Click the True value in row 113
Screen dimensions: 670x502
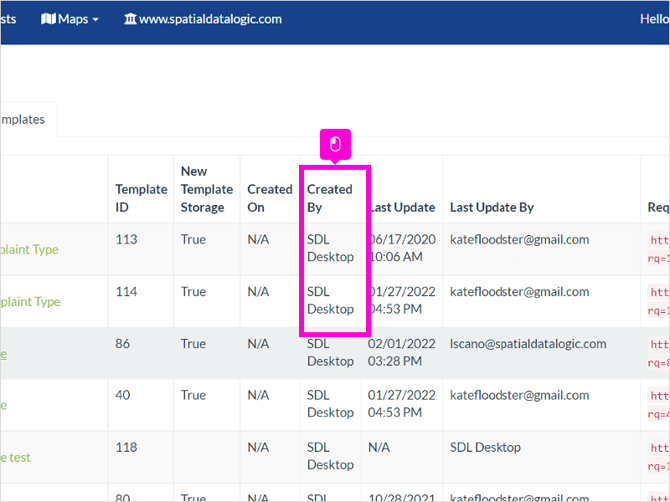pos(193,239)
